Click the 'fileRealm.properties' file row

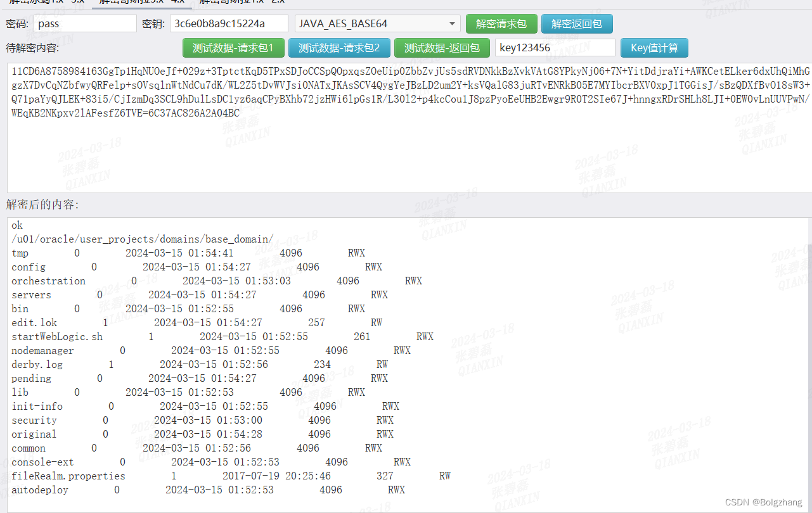231,476
